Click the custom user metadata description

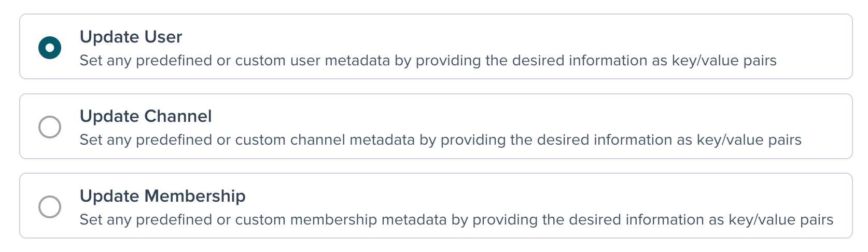tap(428, 61)
